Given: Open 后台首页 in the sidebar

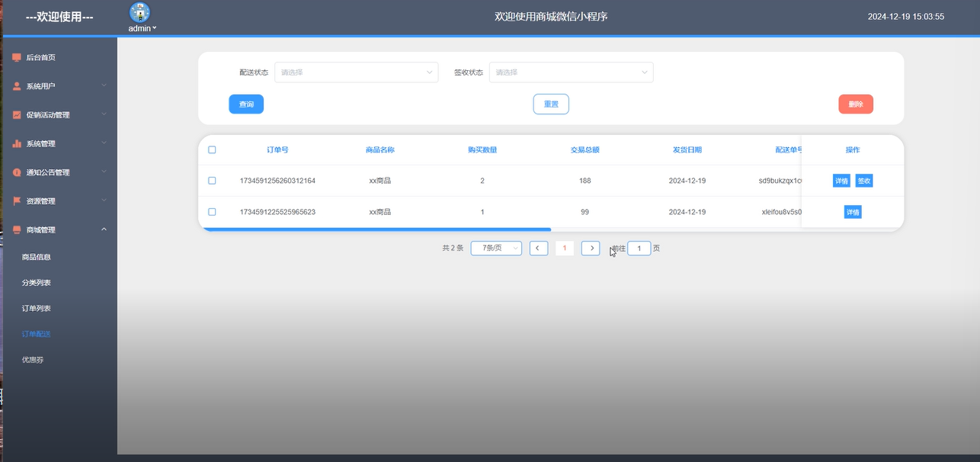Looking at the screenshot, I should 59,57.
